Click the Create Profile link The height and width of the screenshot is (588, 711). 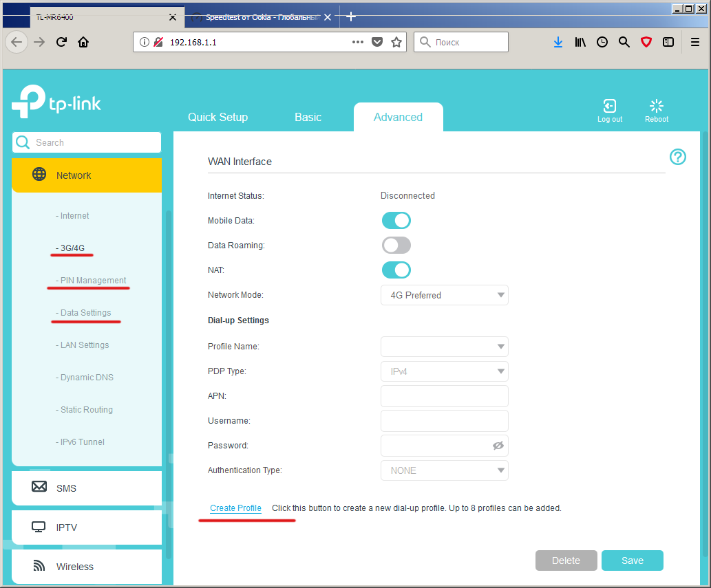pyautogui.click(x=235, y=508)
